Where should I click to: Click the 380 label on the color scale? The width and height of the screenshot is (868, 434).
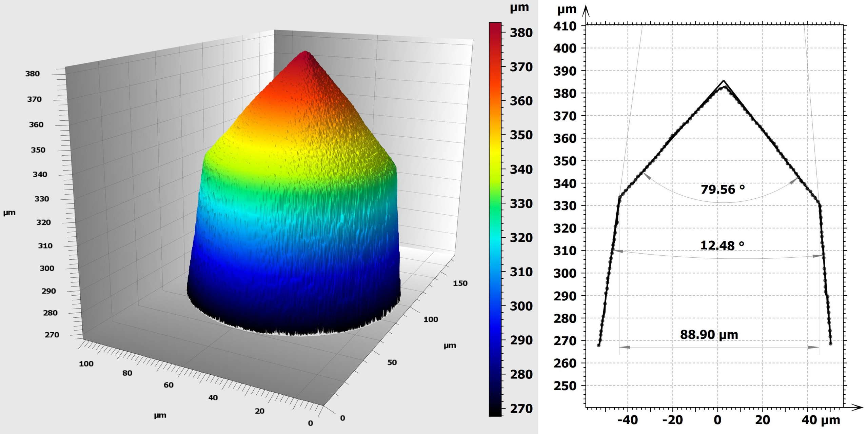coord(521,33)
